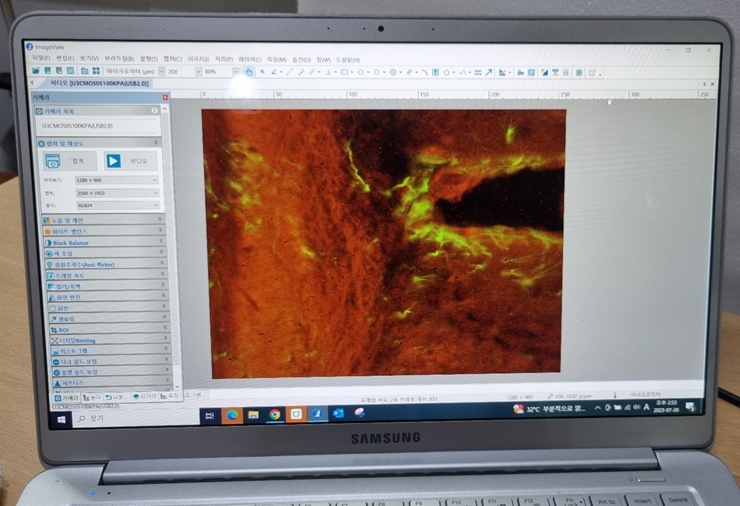Select the hand pan tool in toolbar
The image size is (740, 506).
pyautogui.click(x=249, y=72)
